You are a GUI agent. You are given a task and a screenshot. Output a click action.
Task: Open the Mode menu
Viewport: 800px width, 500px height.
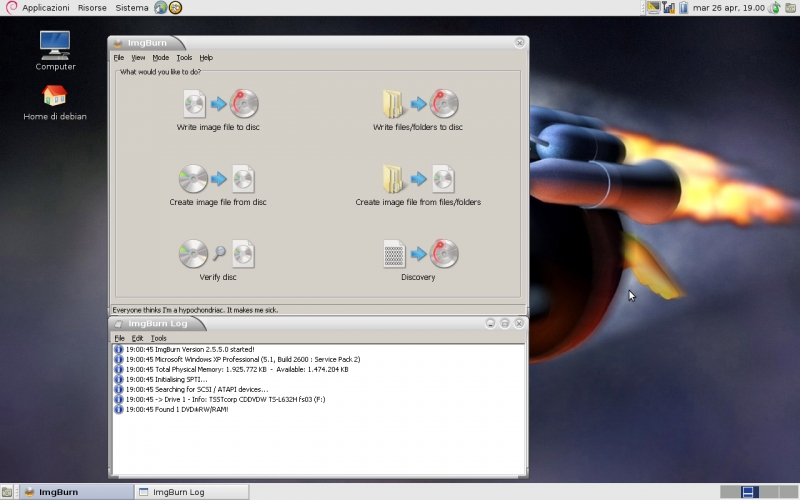click(x=161, y=58)
